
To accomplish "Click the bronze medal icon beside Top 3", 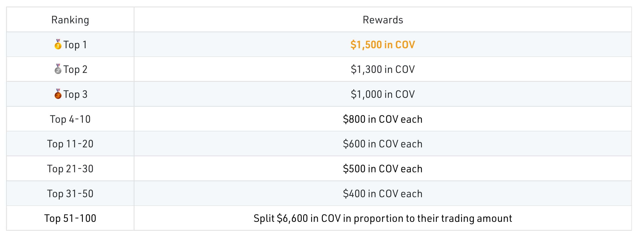I will 58,94.
